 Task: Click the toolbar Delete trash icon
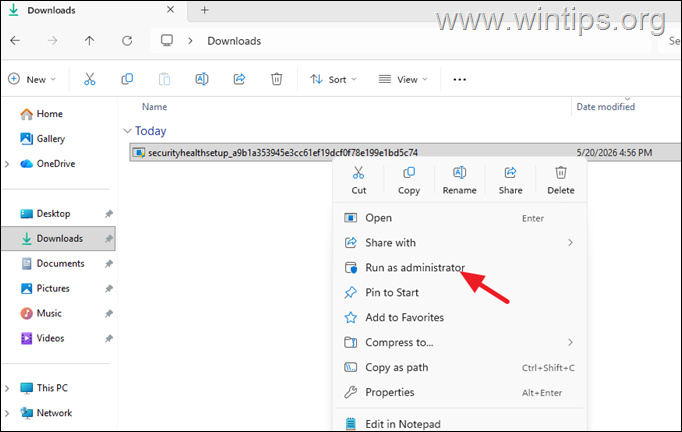[x=277, y=79]
